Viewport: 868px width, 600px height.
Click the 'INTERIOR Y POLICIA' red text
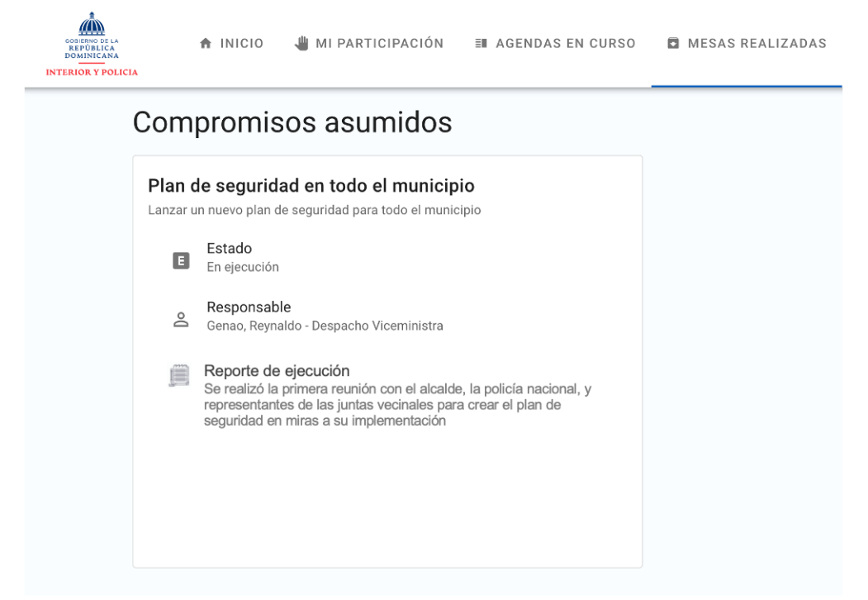pyautogui.click(x=92, y=72)
